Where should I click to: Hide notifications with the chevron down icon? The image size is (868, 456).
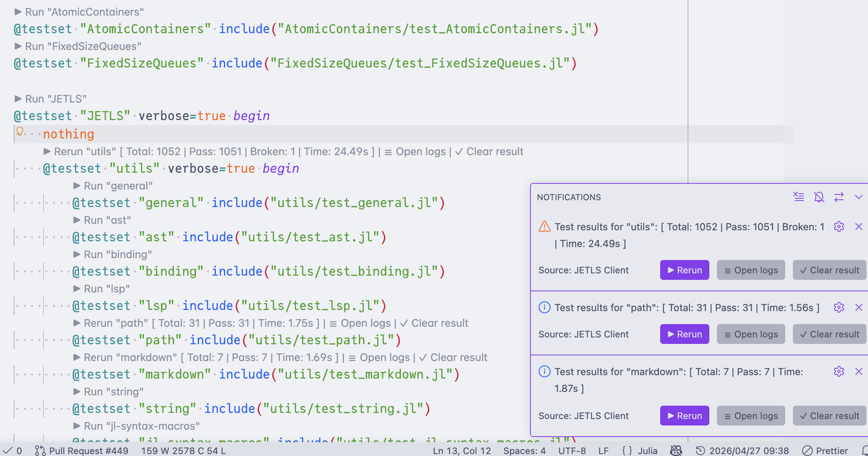pos(858,197)
